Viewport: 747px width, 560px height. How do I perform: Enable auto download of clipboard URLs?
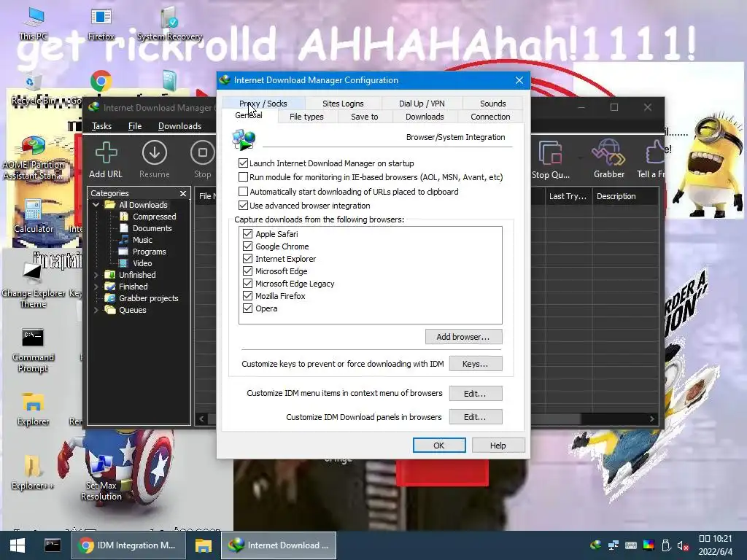[x=243, y=192]
